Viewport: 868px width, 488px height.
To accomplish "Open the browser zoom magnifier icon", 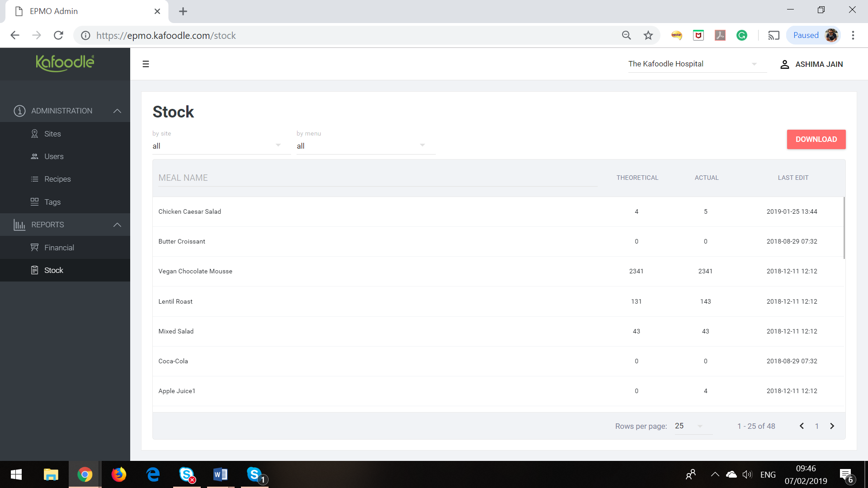I will point(627,35).
